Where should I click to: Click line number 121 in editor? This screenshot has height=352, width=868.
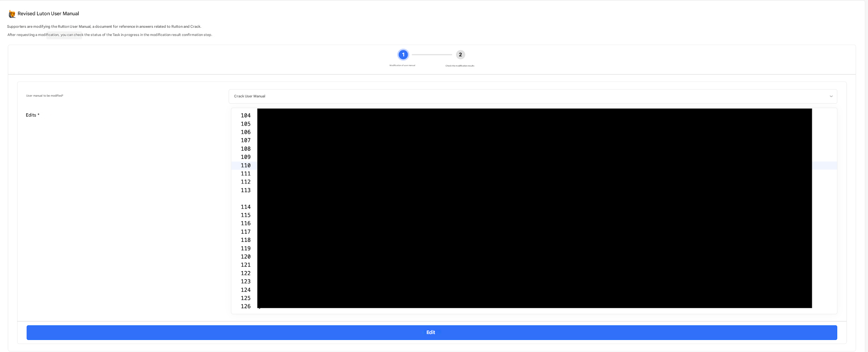coord(245,265)
